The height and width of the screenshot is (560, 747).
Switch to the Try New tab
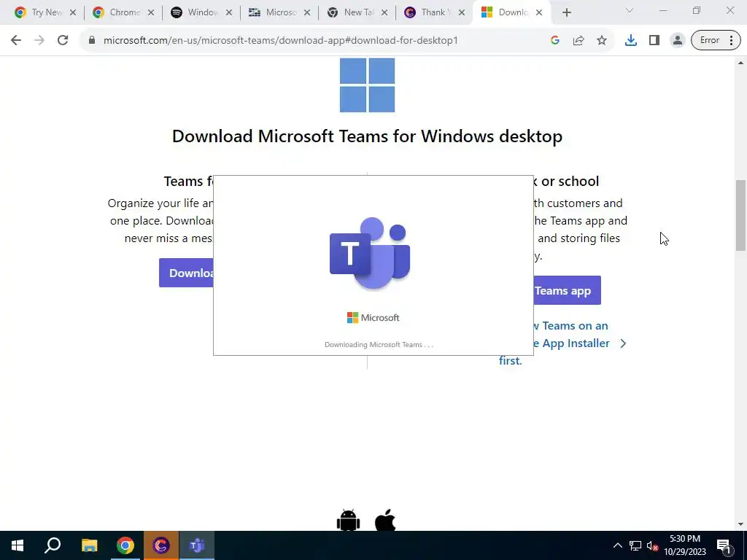pyautogui.click(x=45, y=12)
